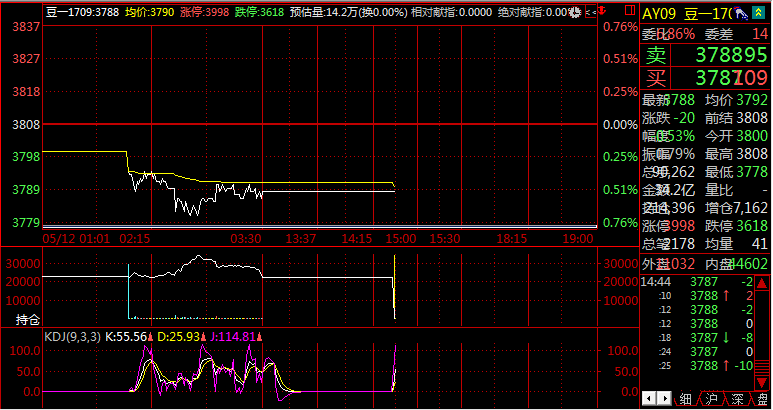Viewport: 773px width, 410px height.
Task: Click the green double up-arrow icon
Action: coord(759,12)
